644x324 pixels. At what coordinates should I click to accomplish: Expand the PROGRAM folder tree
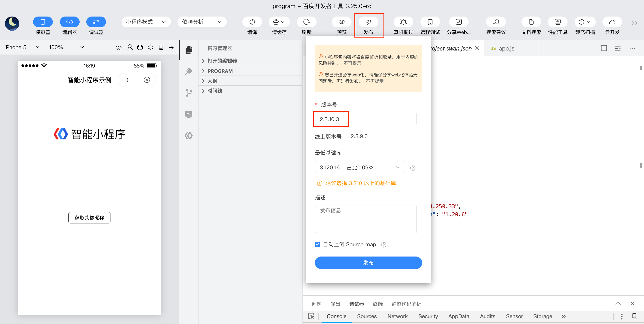220,71
